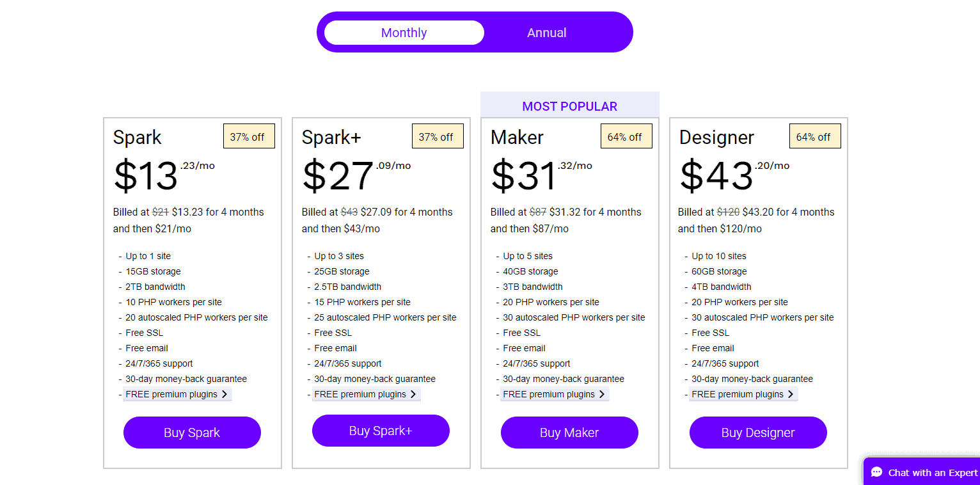Click the Spark plan title
980x485 pixels.
click(x=137, y=138)
